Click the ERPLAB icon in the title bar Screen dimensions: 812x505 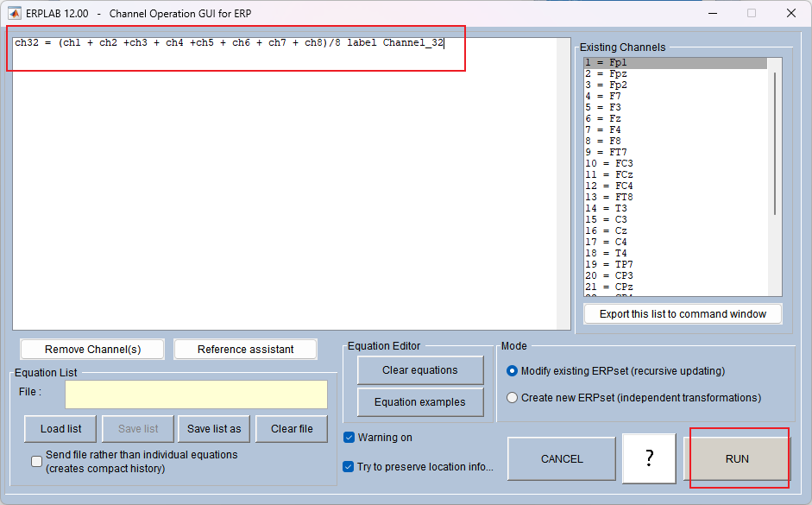pyautogui.click(x=15, y=13)
